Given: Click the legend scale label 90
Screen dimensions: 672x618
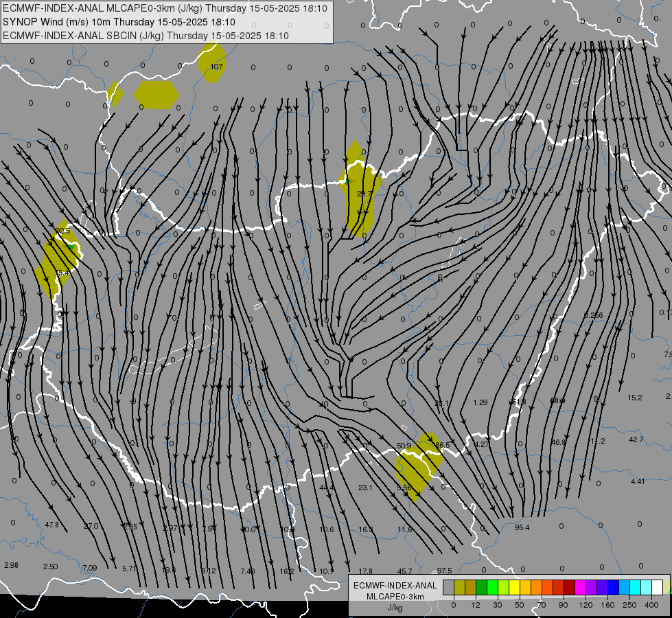Looking at the screenshot, I should tap(563, 605).
